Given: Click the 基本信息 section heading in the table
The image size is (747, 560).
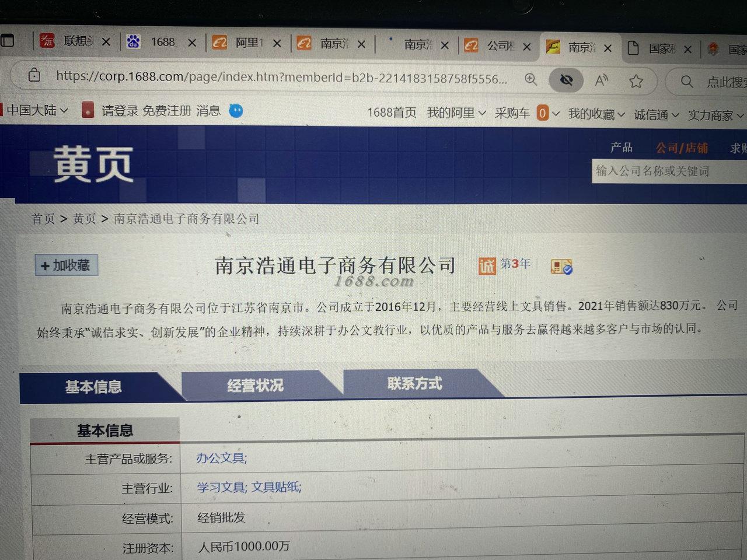Looking at the screenshot, I should tap(105, 431).
